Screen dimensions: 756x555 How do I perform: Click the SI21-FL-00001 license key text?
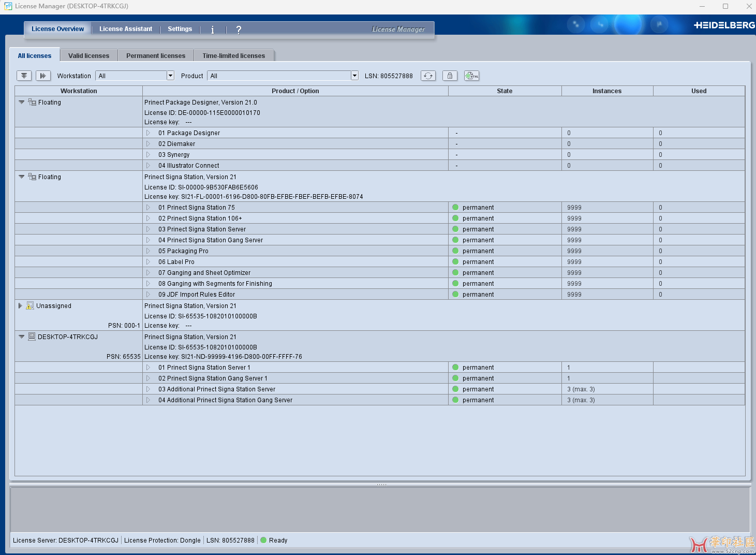tap(254, 196)
